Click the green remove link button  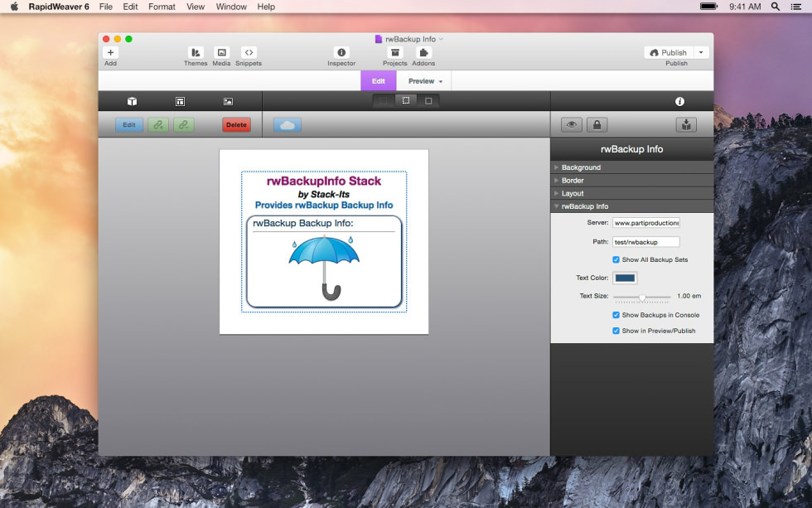tap(183, 125)
